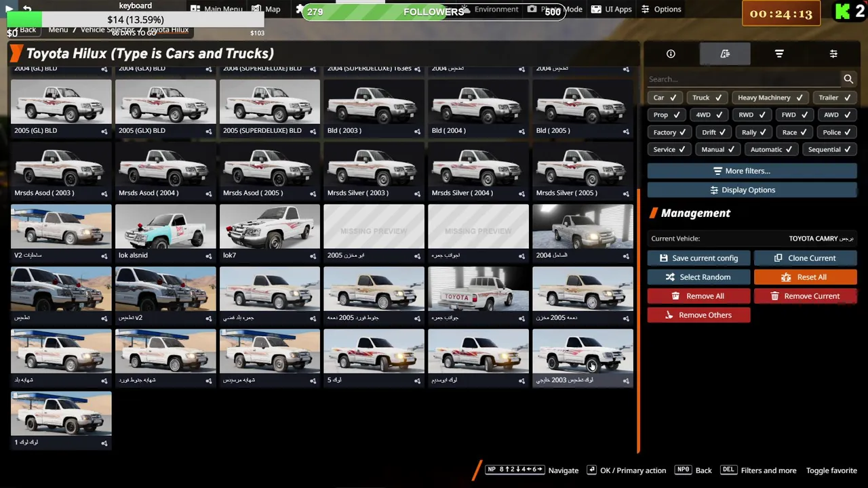
Task: Click the undo arrow icon at top left
Action: pos(27,9)
